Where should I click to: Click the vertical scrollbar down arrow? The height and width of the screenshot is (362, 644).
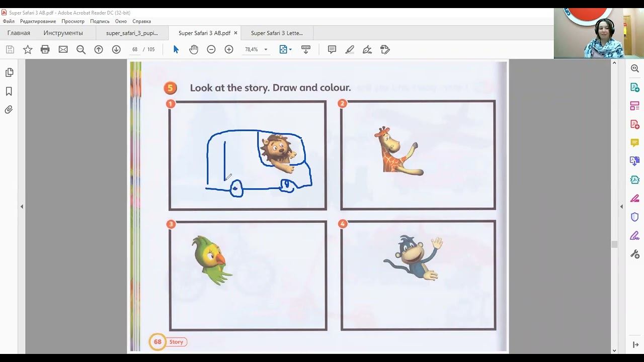point(614,350)
